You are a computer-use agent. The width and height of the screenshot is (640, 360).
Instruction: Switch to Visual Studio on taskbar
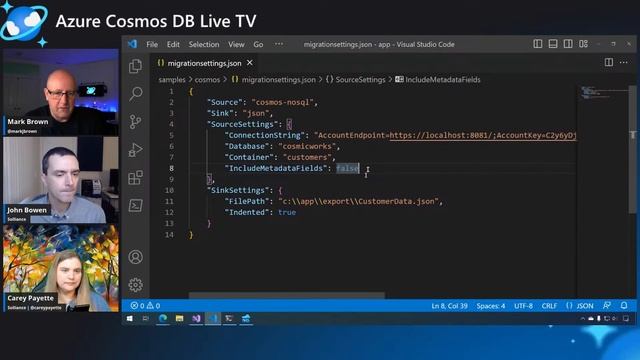[x=196, y=319]
